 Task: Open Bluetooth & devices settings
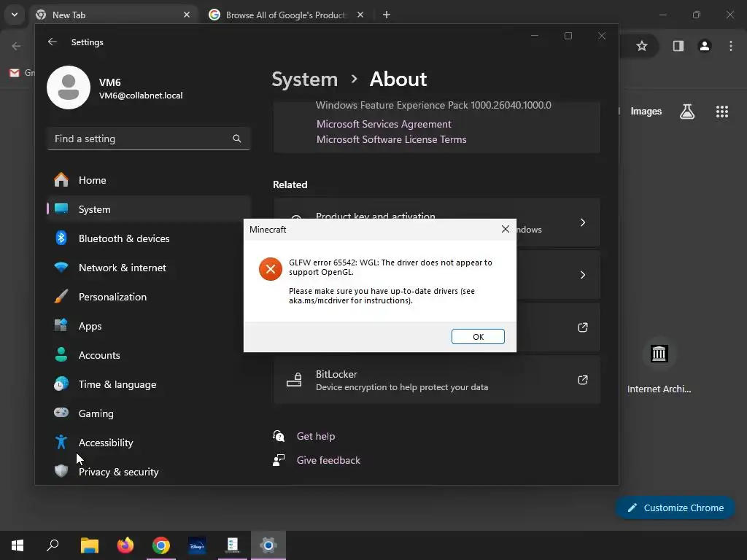tap(149, 238)
